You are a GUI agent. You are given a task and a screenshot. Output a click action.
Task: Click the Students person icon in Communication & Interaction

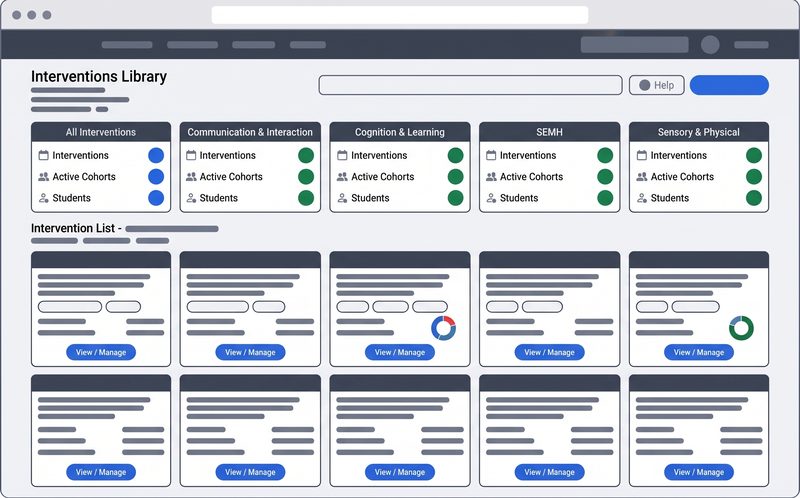(191, 198)
